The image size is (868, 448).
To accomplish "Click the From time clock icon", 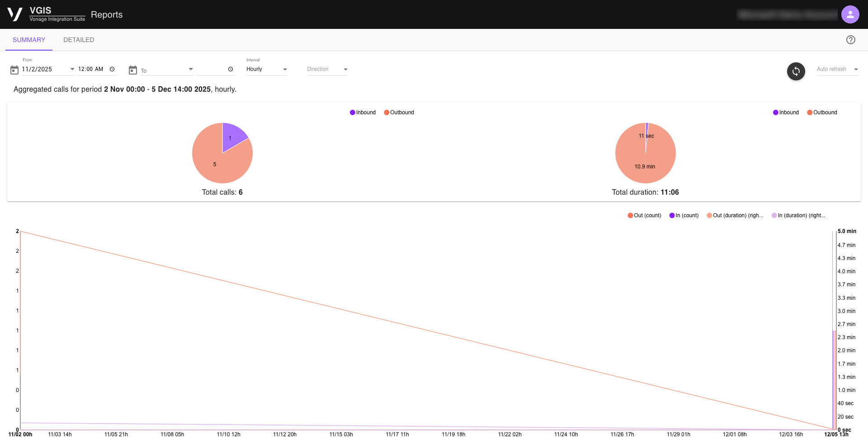I will 112,69.
